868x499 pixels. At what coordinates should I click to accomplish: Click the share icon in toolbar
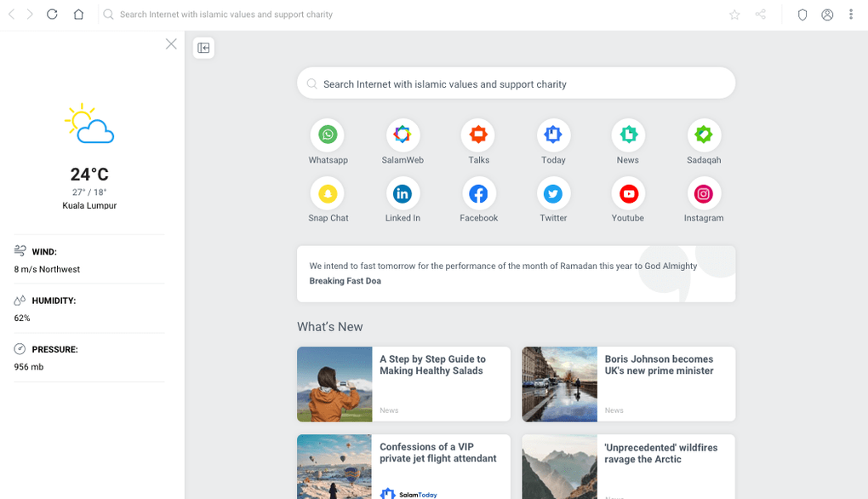tap(761, 14)
